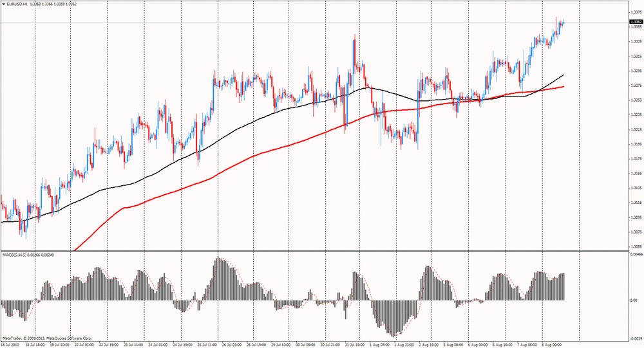This screenshot has height=348, width=644.
Task: Click the 22 Jul 19:00 time label
Action: pyautogui.click(x=108, y=345)
